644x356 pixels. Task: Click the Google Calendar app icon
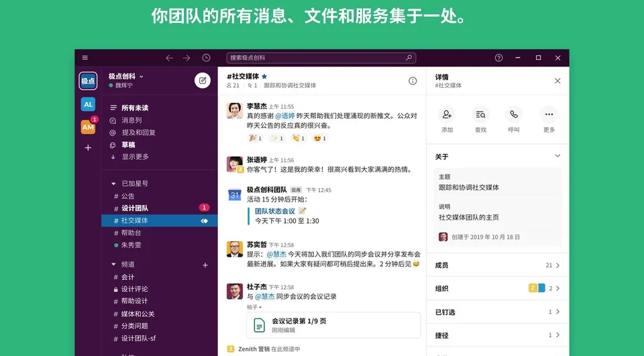pyautogui.click(x=235, y=194)
